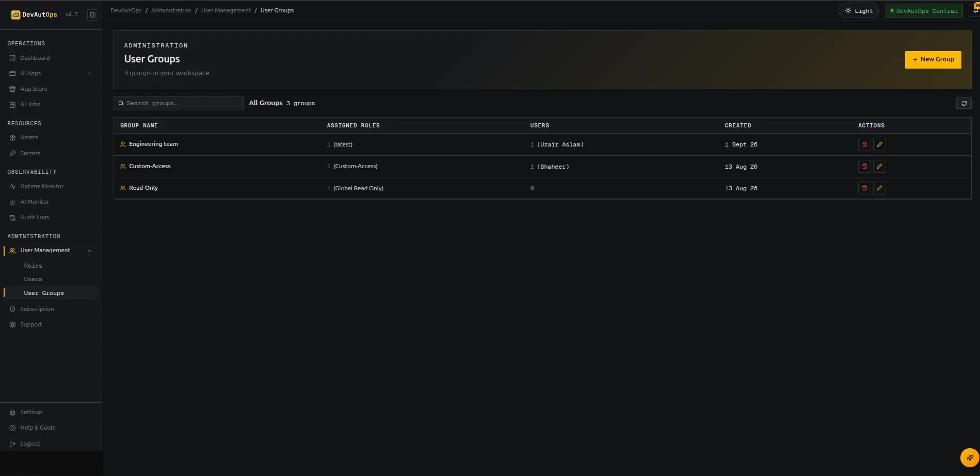Edit the Custom-Access group with pencil icon

[879, 167]
